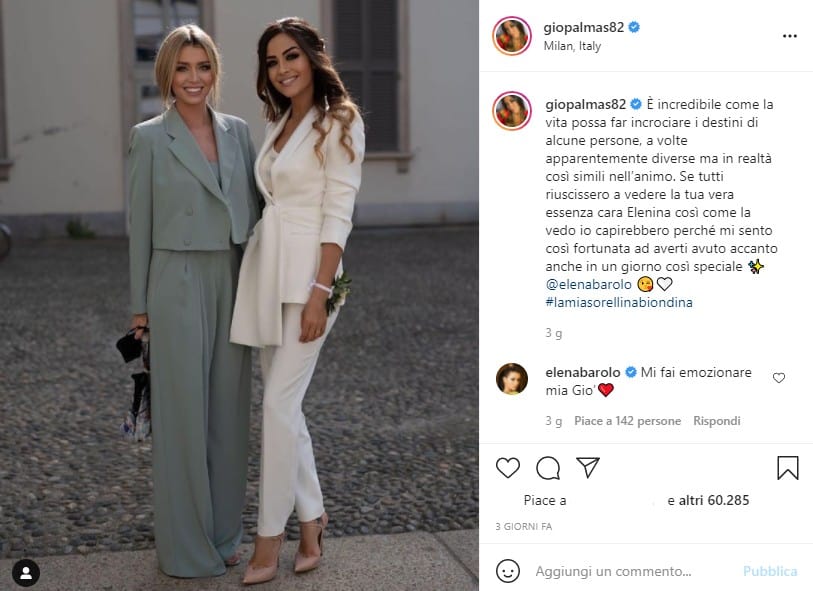This screenshot has height=591, width=813.
Task: Open the emoji picker smiley icon
Action: coord(508,571)
